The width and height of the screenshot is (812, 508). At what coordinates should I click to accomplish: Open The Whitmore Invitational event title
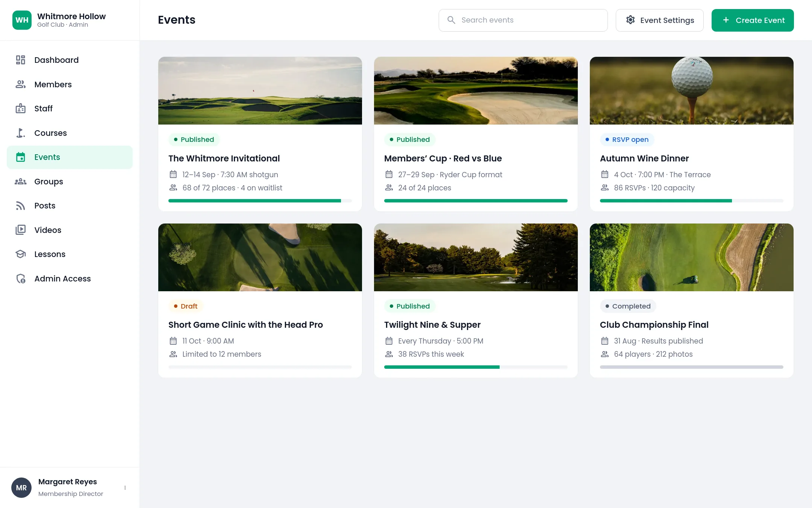pyautogui.click(x=224, y=158)
